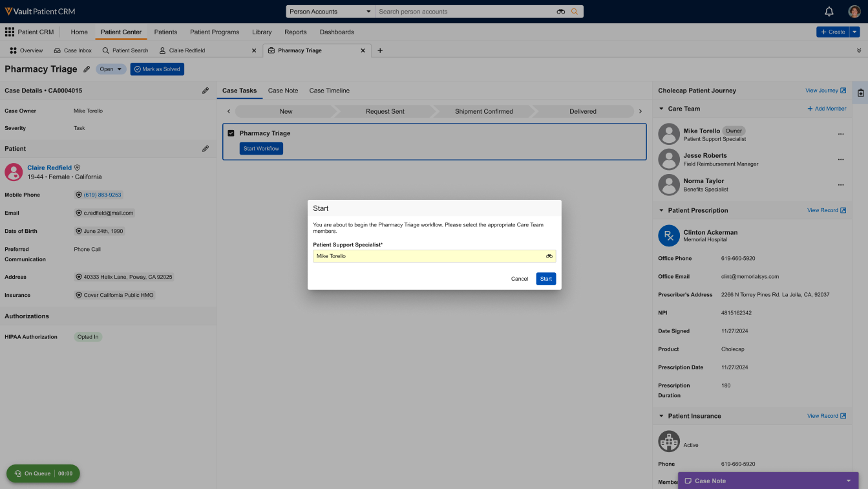Viewport: 868px width, 489px height.
Task: Collapse the Care Team section
Action: [x=661, y=109]
